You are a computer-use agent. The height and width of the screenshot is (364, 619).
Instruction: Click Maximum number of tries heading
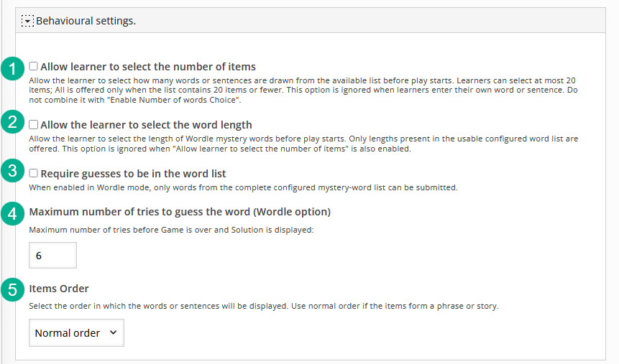(180, 213)
